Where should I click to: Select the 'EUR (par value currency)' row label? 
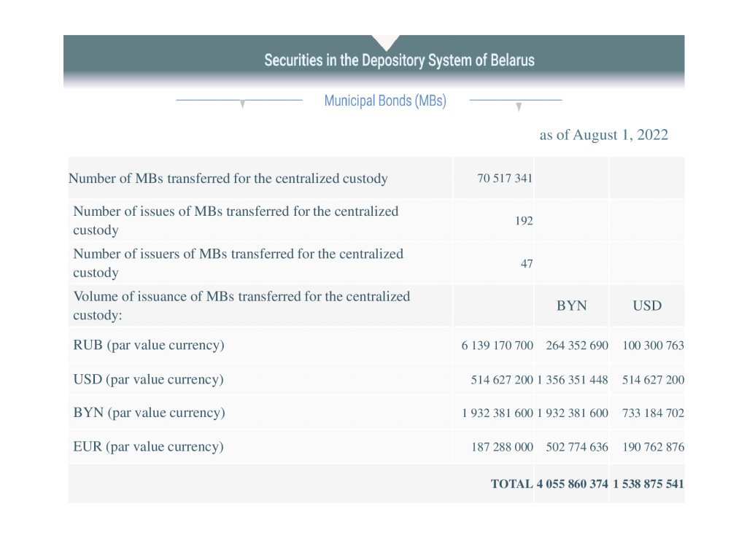pos(148,447)
